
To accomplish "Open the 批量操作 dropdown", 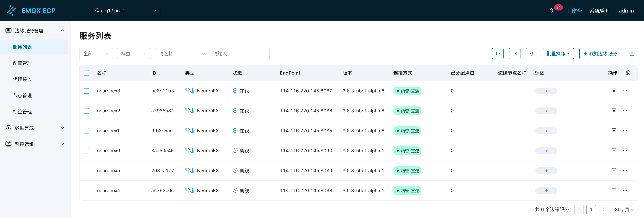I will (558, 54).
